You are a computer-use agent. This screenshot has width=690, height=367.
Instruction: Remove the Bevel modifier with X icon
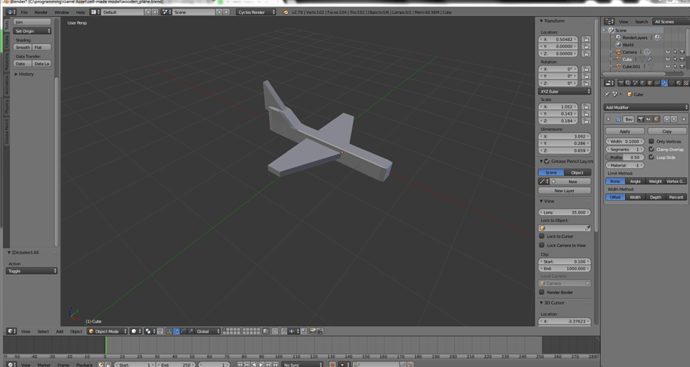pyautogui.click(x=683, y=119)
